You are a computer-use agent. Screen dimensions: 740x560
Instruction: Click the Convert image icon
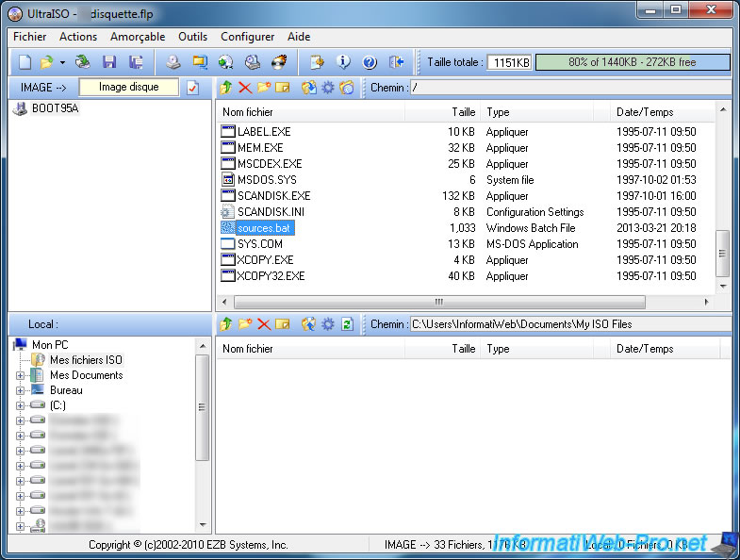(x=200, y=62)
